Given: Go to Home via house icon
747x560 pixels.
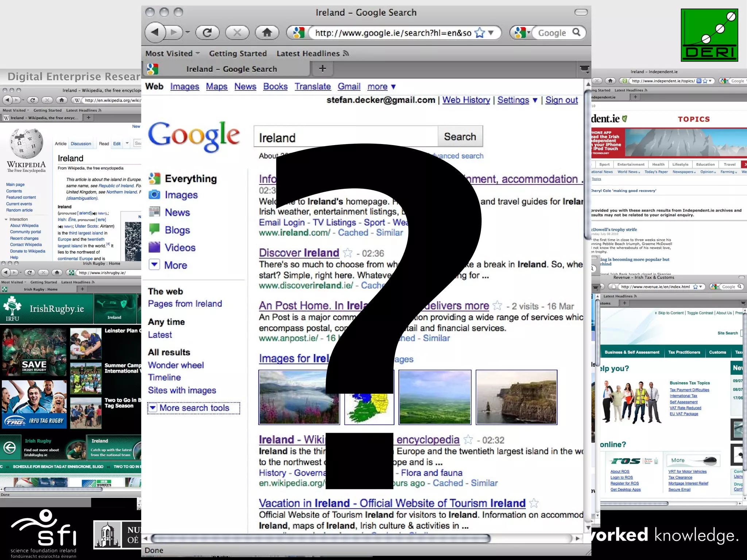Looking at the screenshot, I should click(x=267, y=33).
